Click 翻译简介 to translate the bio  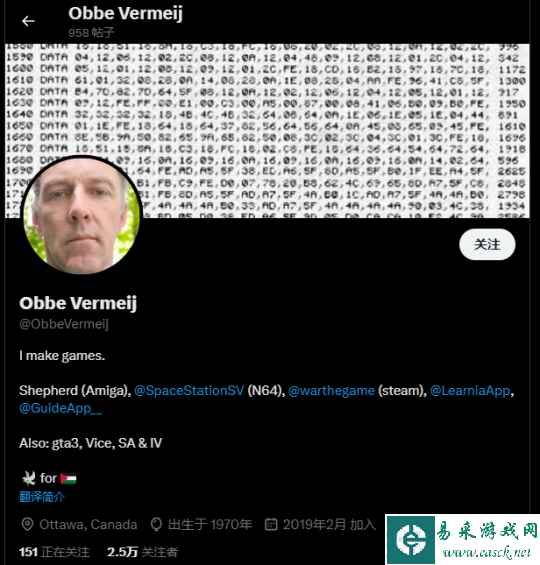coord(41,497)
